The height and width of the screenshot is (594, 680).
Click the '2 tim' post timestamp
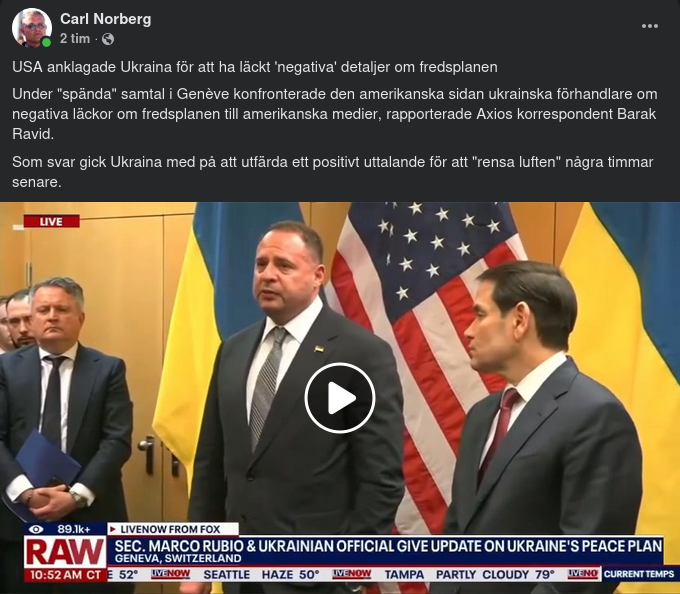[x=75, y=39]
